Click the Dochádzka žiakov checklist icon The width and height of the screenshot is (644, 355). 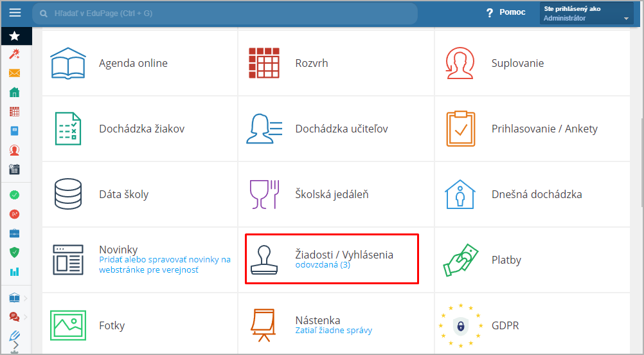68,129
